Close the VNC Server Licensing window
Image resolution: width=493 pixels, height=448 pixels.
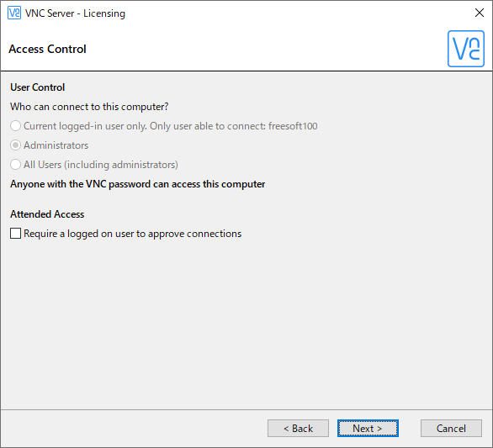point(480,13)
